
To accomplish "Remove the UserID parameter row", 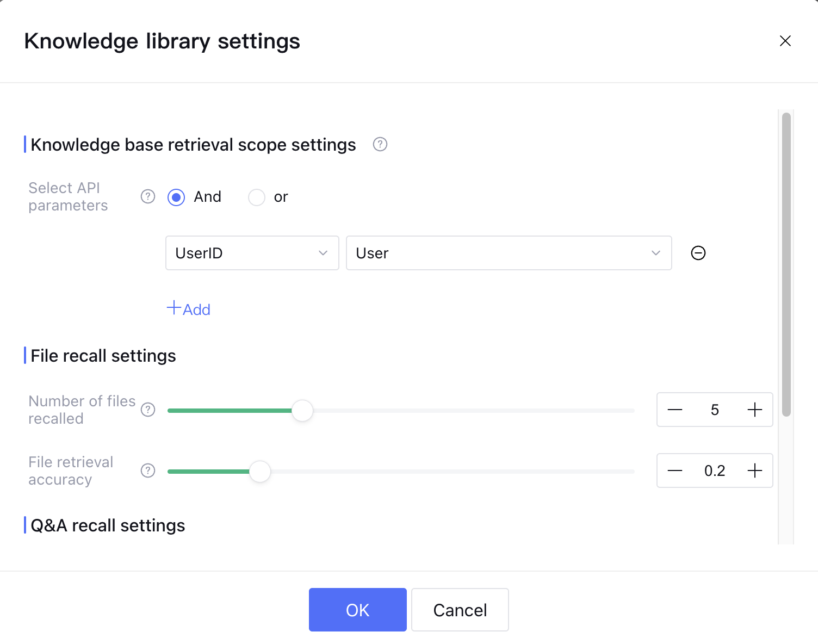I will click(x=698, y=253).
